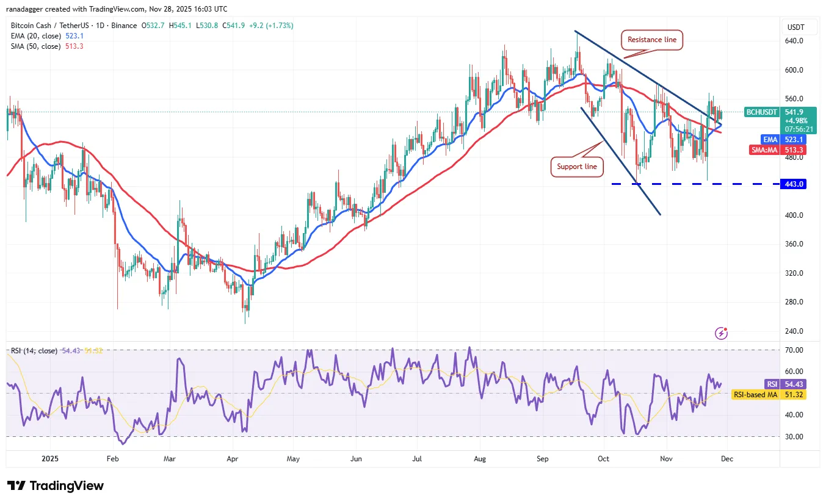Click the Support line callout label
The width and height of the screenshot is (826, 504).
coord(577,167)
